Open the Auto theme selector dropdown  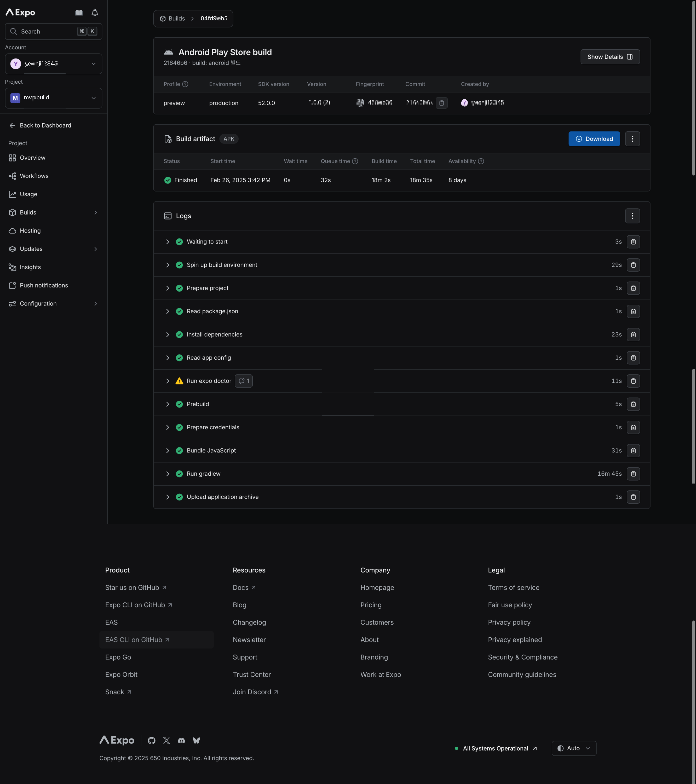[574, 748]
